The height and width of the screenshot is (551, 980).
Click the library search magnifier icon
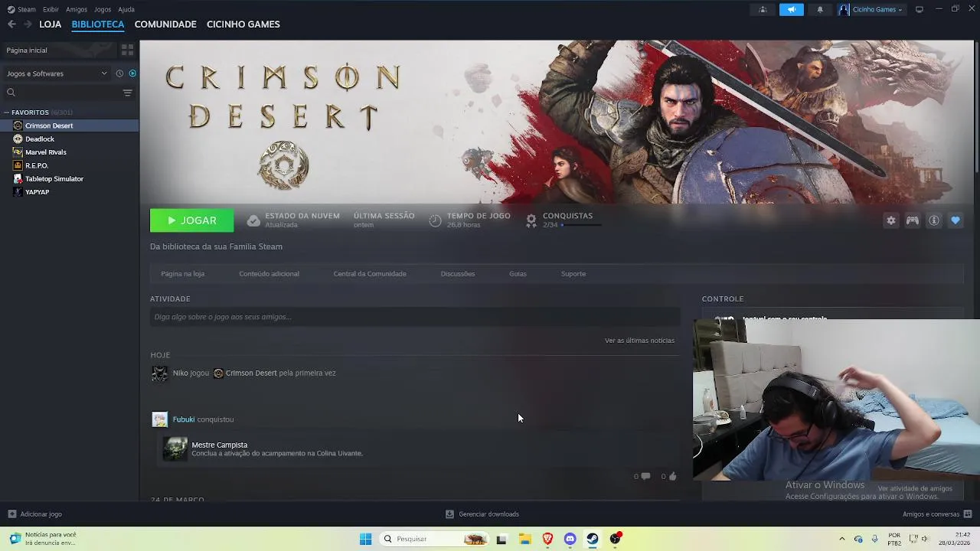11,93
